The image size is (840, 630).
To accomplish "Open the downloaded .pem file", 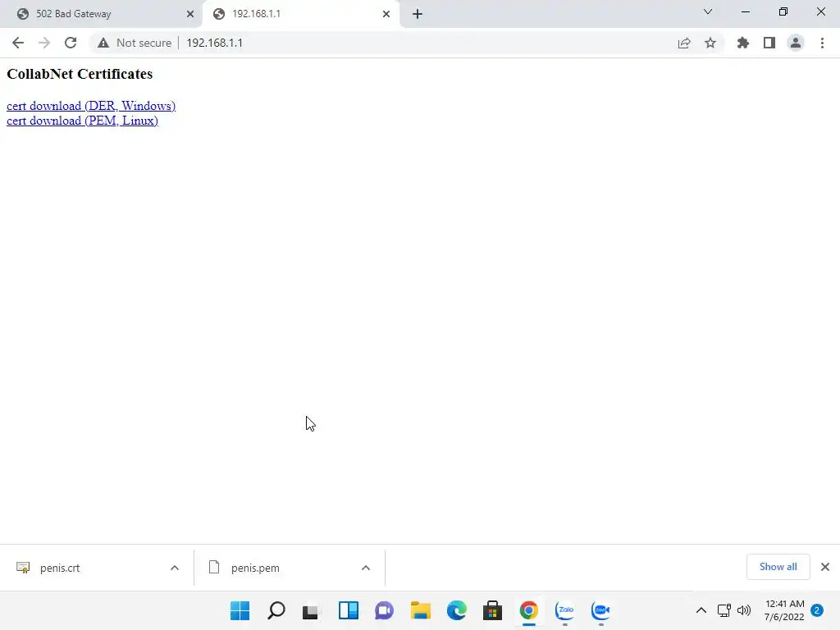I will click(x=256, y=568).
